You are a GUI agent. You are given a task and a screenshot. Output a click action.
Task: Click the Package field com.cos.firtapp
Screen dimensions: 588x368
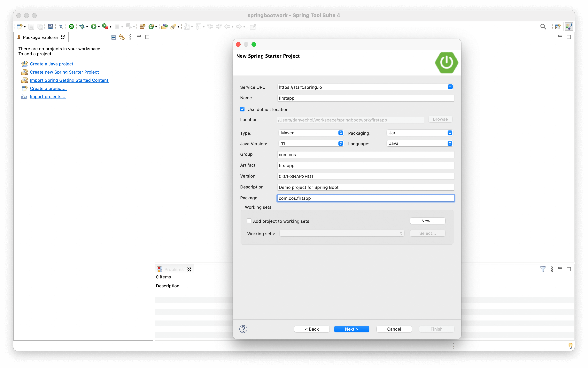point(366,198)
